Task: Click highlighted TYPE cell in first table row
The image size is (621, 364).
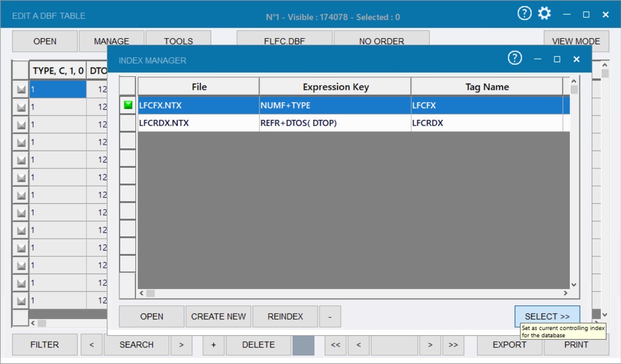Action: point(58,89)
